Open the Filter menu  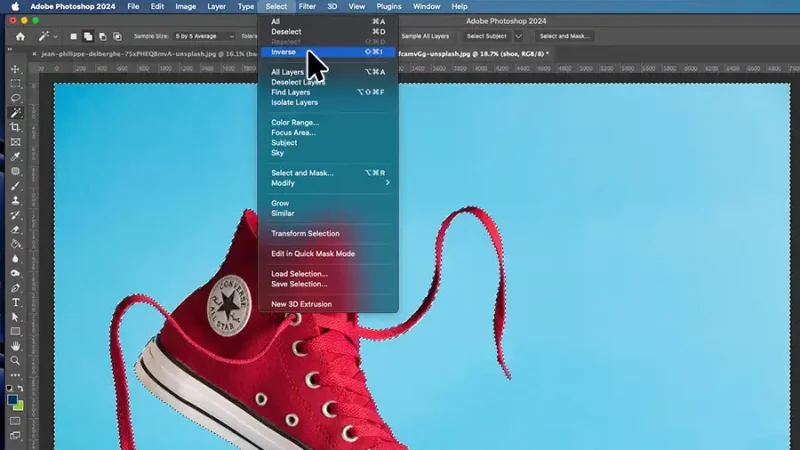point(307,7)
